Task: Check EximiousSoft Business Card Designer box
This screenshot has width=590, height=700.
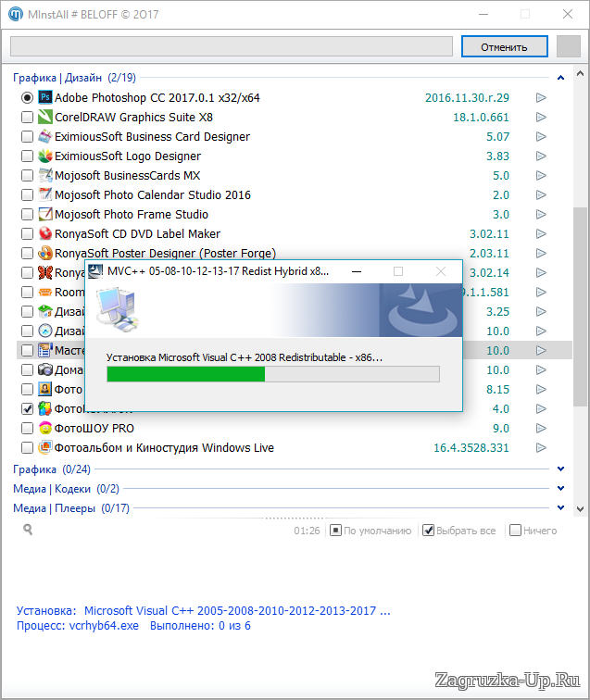Action: pyautogui.click(x=27, y=136)
